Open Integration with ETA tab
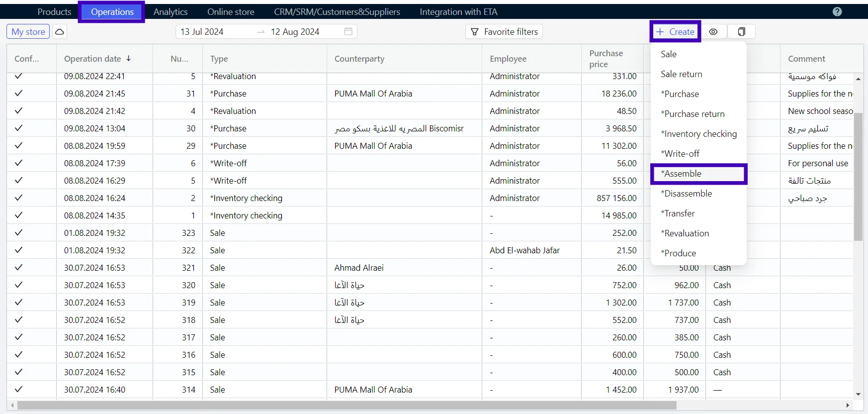The image size is (868, 414). pyautogui.click(x=458, y=12)
